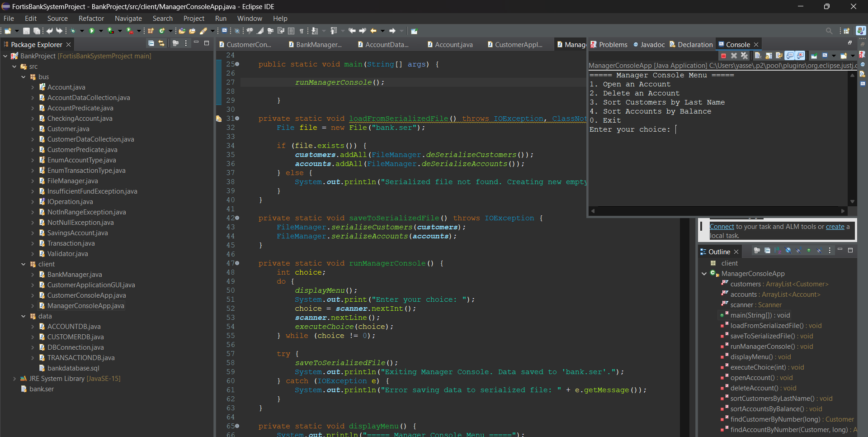
Task: Click Remove Launch in Console toolbar
Action: pos(734,56)
